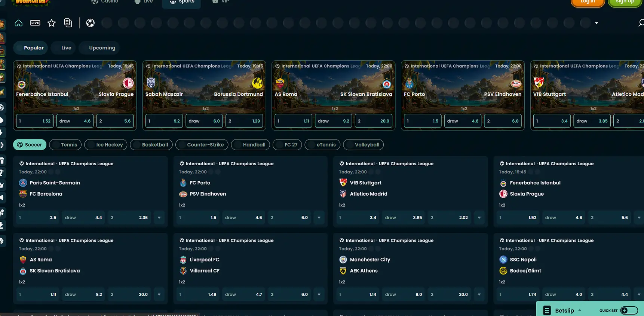
Task: Pick odds 2.02 for Atletico Madrid win
Action: point(449,218)
